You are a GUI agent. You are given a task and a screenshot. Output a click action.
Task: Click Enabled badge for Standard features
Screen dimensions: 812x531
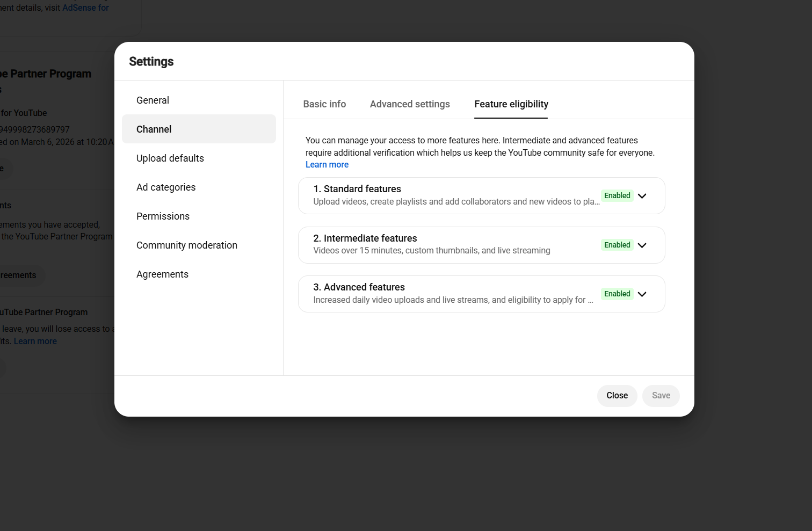[617, 196]
